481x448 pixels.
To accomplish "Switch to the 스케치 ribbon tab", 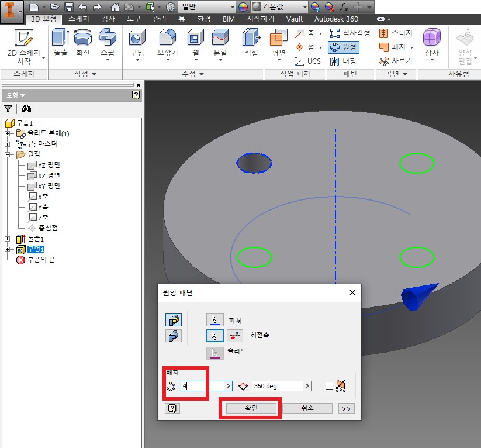I will click(x=79, y=19).
